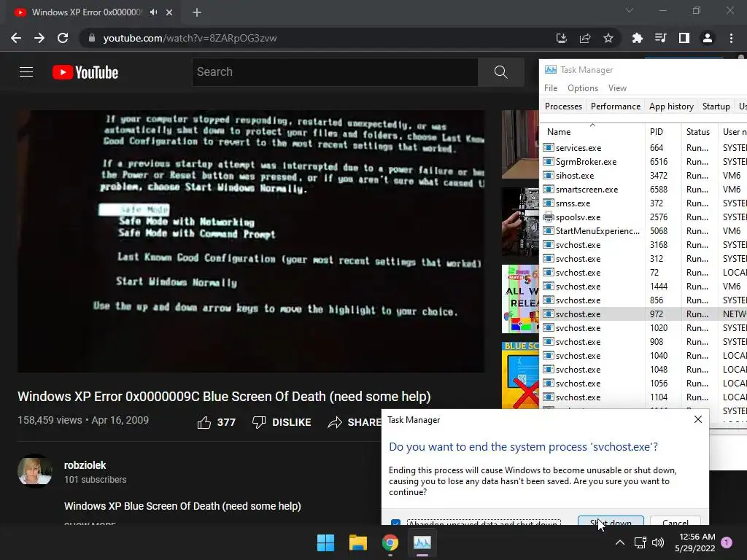This screenshot has height=560, width=747.
Task: Select smss.exe process row
Action: tap(643, 203)
